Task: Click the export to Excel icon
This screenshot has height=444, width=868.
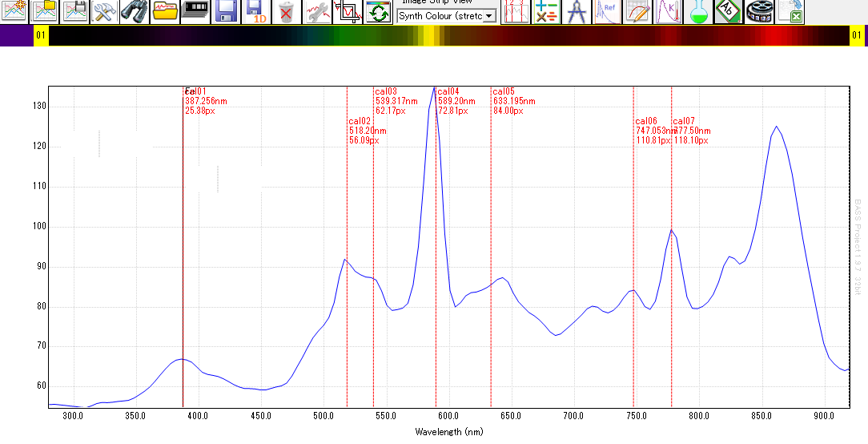Action: click(790, 11)
